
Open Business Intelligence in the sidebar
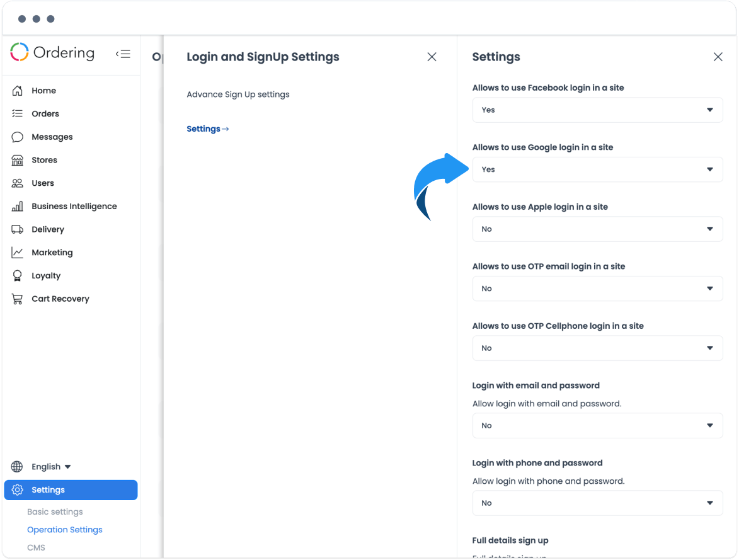pyautogui.click(x=74, y=207)
